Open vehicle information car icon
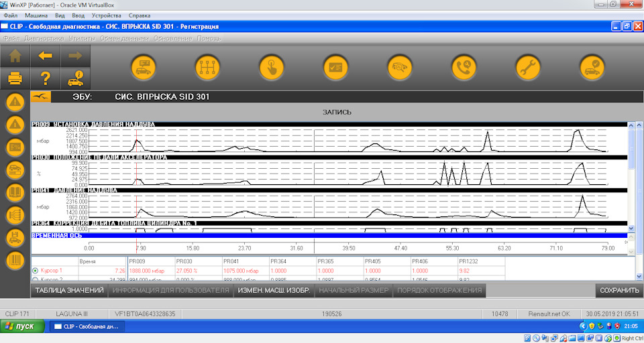Screen dimensions: 644x343 tap(75, 78)
